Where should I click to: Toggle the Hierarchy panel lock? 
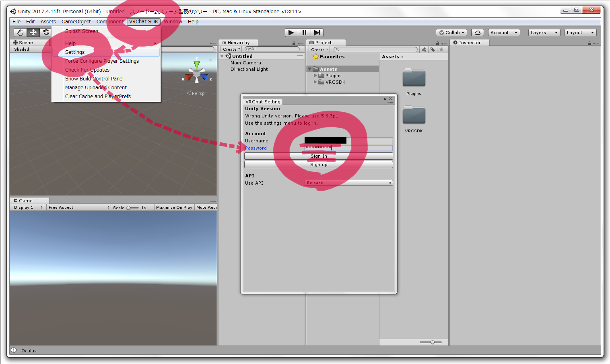tap(294, 43)
